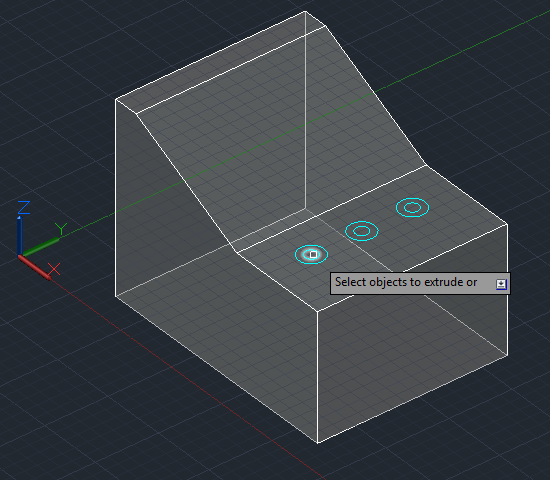The width and height of the screenshot is (550, 480).
Task: Click the X label on the UCS icon
Action: click(54, 269)
